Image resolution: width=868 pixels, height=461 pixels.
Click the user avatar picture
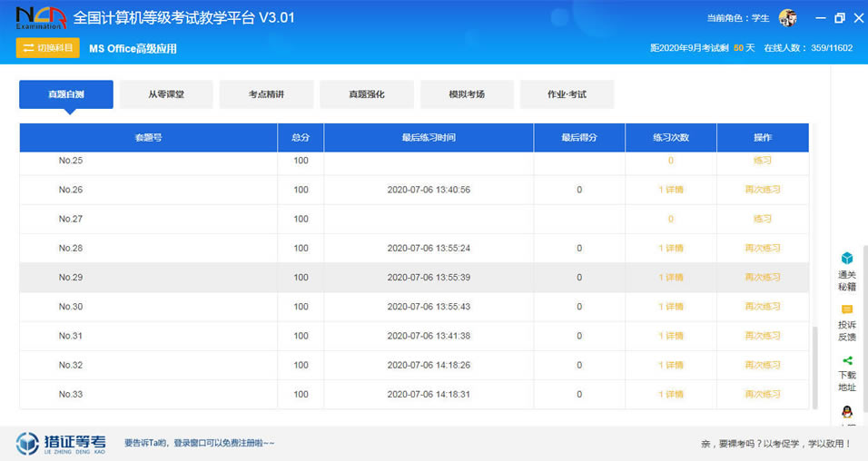pos(788,18)
